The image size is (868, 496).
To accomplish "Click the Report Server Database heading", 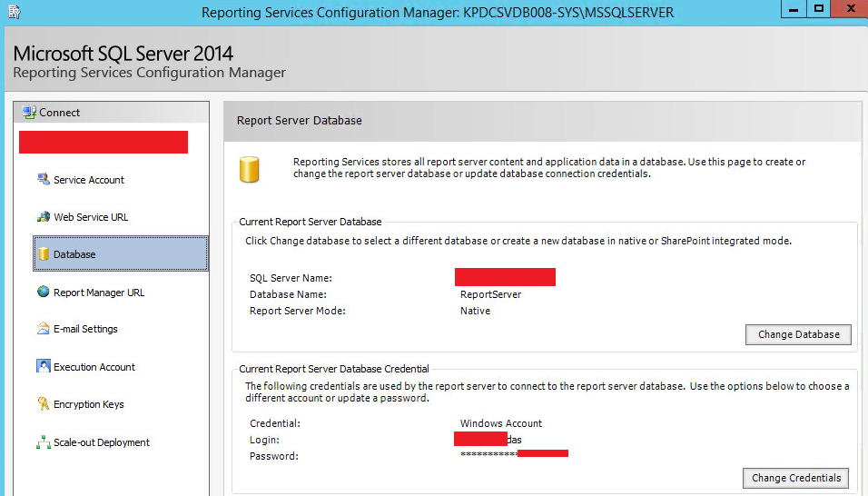I will point(299,121).
